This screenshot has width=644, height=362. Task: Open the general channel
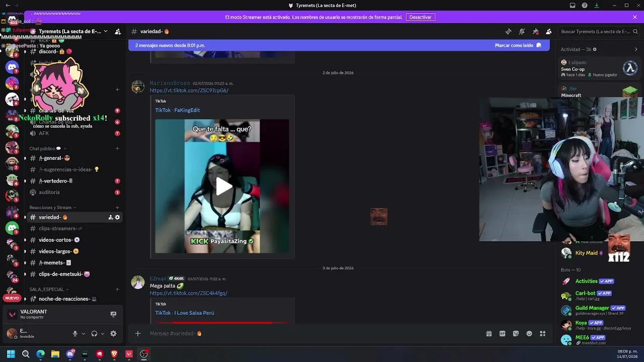click(x=75, y=158)
